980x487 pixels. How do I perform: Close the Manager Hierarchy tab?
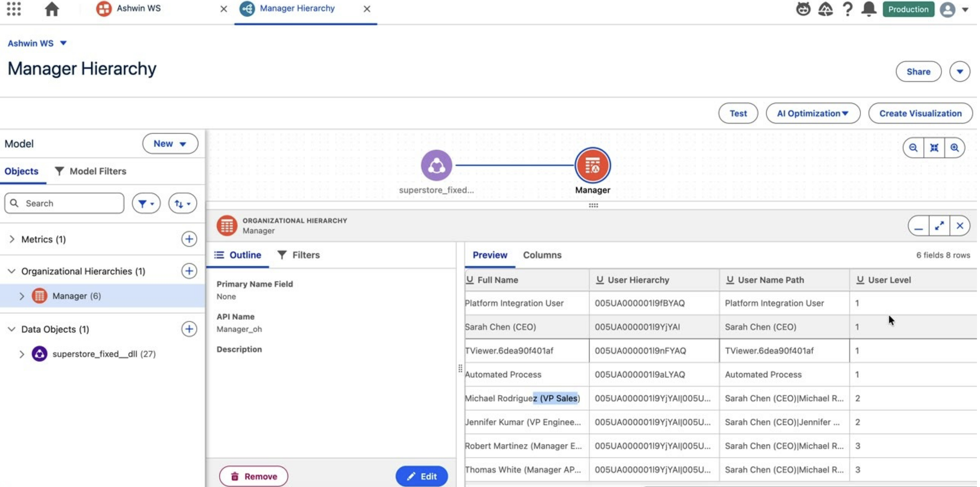tap(366, 9)
